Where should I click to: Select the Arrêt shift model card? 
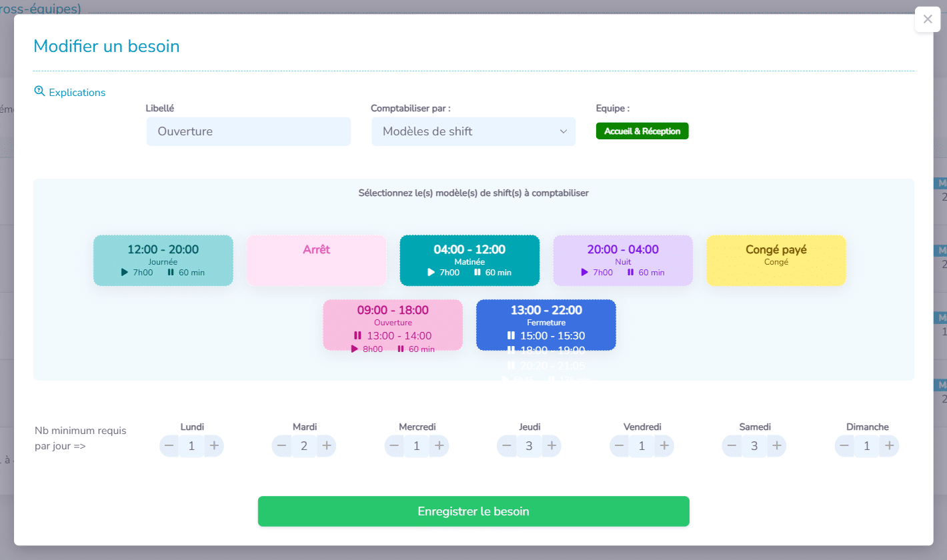click(x=317, y=261)
